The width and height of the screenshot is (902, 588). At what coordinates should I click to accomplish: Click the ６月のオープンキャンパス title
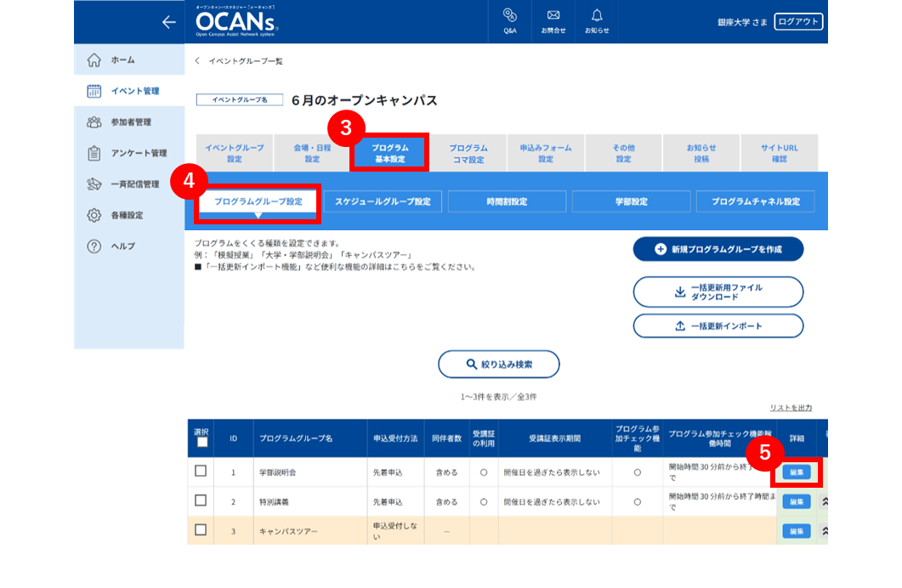coord(364,100)
